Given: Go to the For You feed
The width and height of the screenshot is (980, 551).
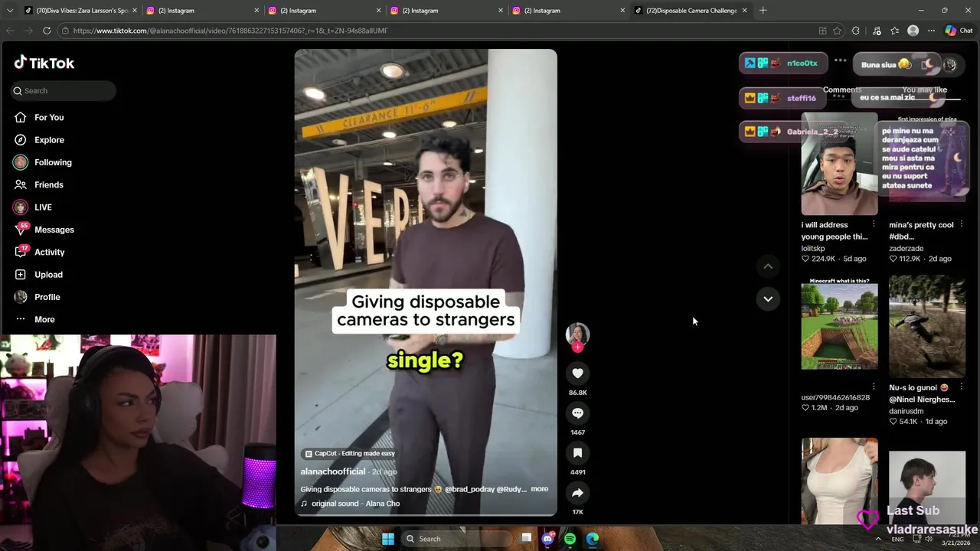Looking at the screenshot, I should [38, 117].
